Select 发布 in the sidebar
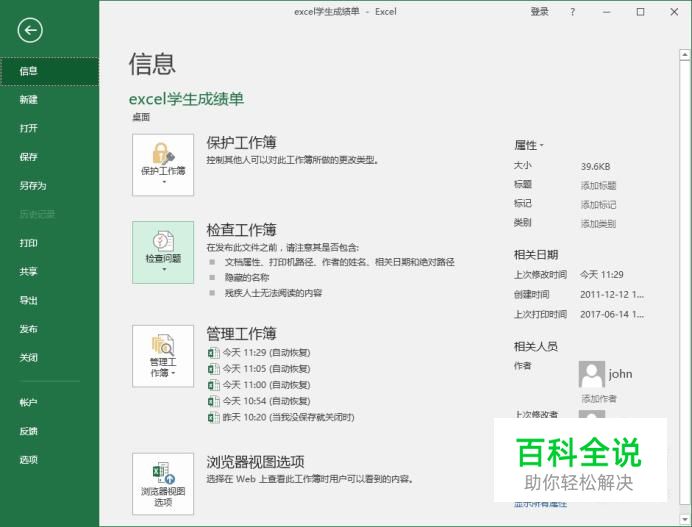The height and width of the screenshot is (527, 692). coord(49,329)
